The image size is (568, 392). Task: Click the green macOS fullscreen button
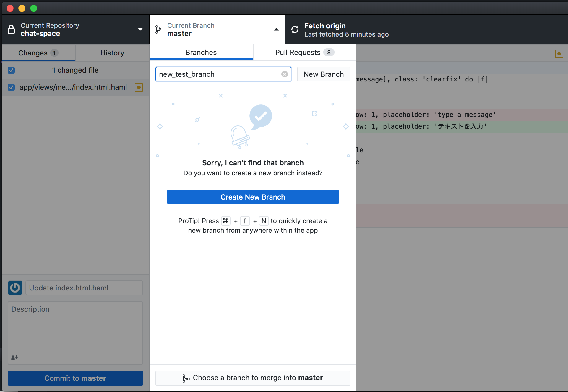[34, 8]
